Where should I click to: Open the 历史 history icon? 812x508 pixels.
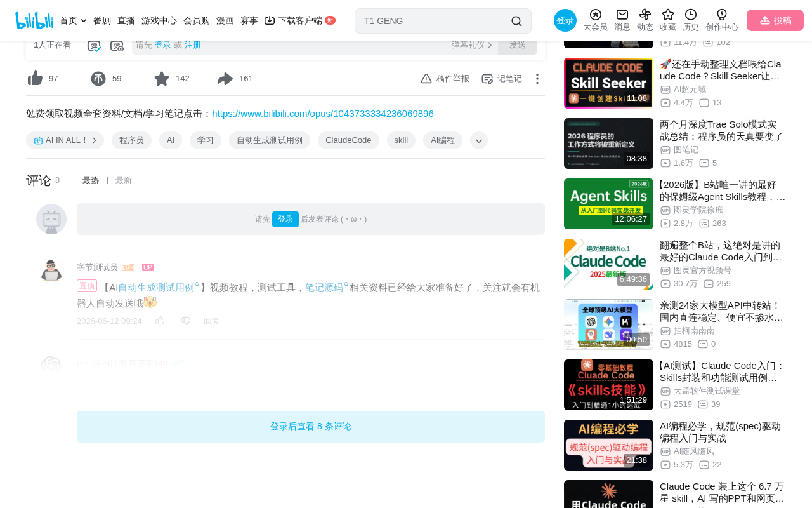(691, 15)
